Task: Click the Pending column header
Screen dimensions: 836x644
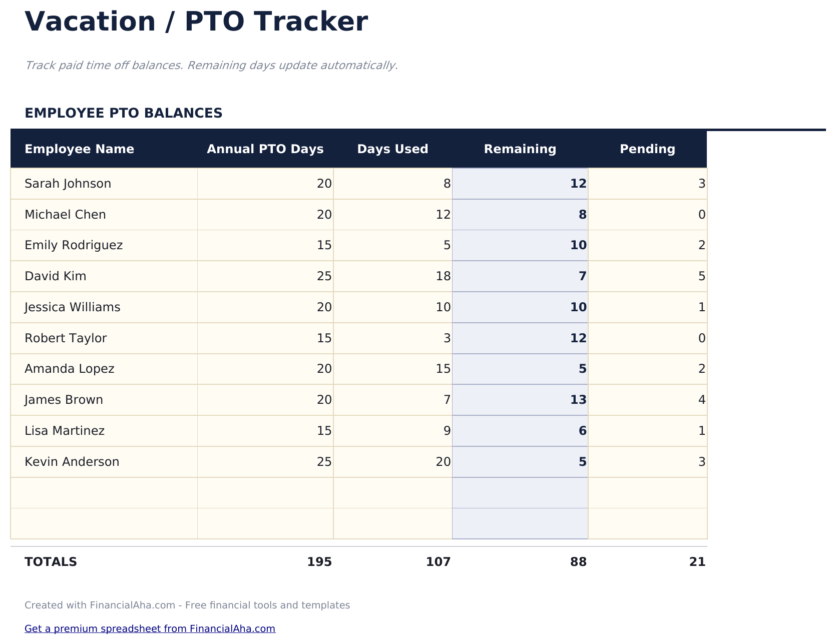Action: (x=647, y=149)
